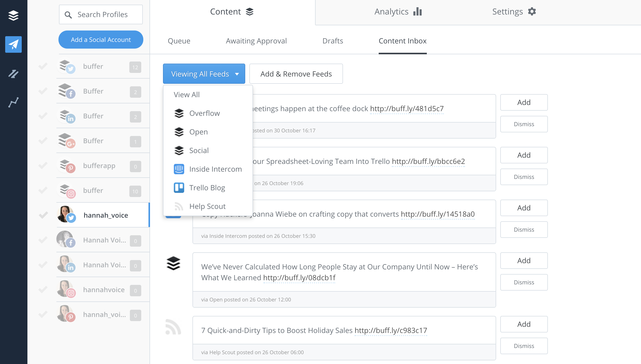Click the Overflow layers icon in dropdown
Image resolution: width=641 pixels, height=364 pixels.
pyautogui.click(x=179, y=113)
